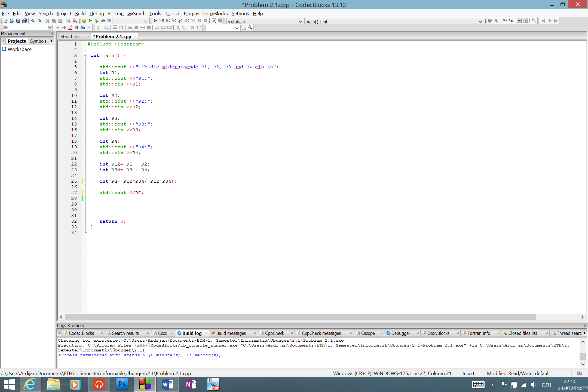
Task: Toggle match case in incremental search
Action: 83,27
